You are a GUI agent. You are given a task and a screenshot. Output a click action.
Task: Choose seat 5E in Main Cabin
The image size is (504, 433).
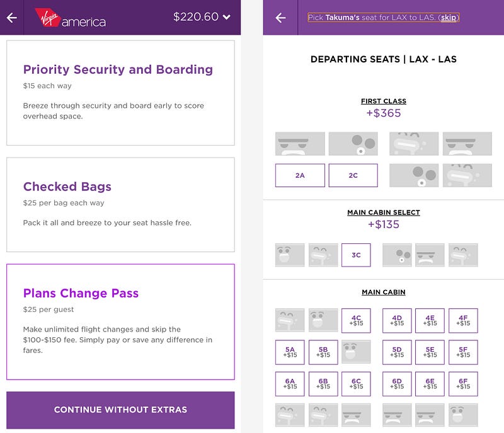coord(430,352)
